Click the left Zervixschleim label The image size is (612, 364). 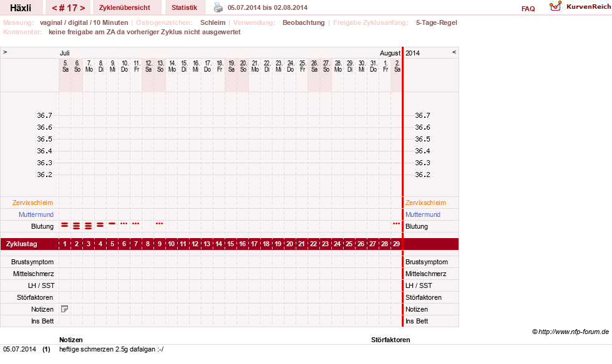click(32, 203)
